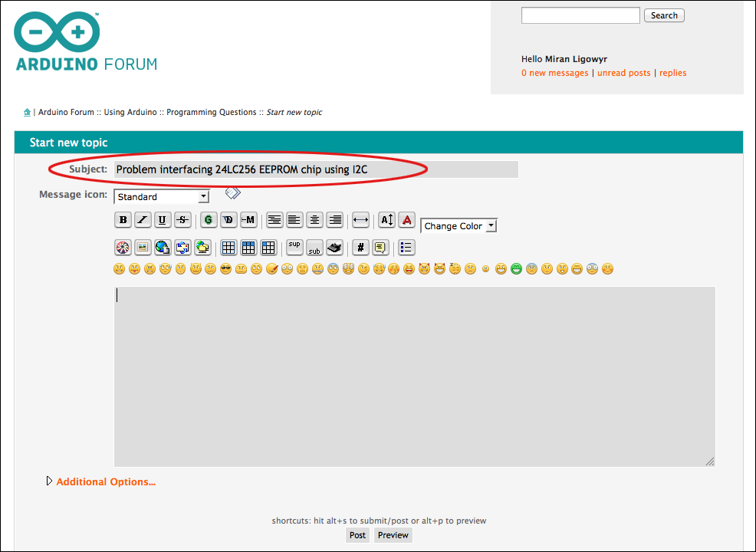
Task: Select the italic formatting tool
Action: pyautogui.click(x=143, y=220)
